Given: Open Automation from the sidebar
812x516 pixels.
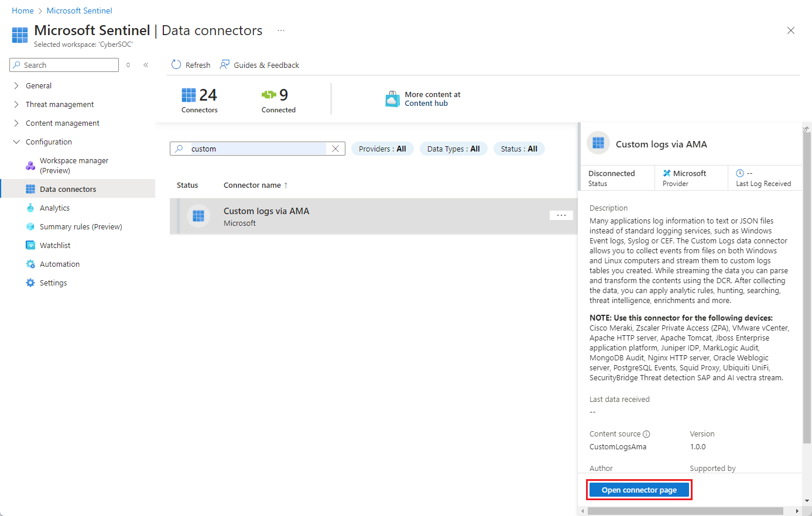Looking at the screenshot, I should click(59, 264).
